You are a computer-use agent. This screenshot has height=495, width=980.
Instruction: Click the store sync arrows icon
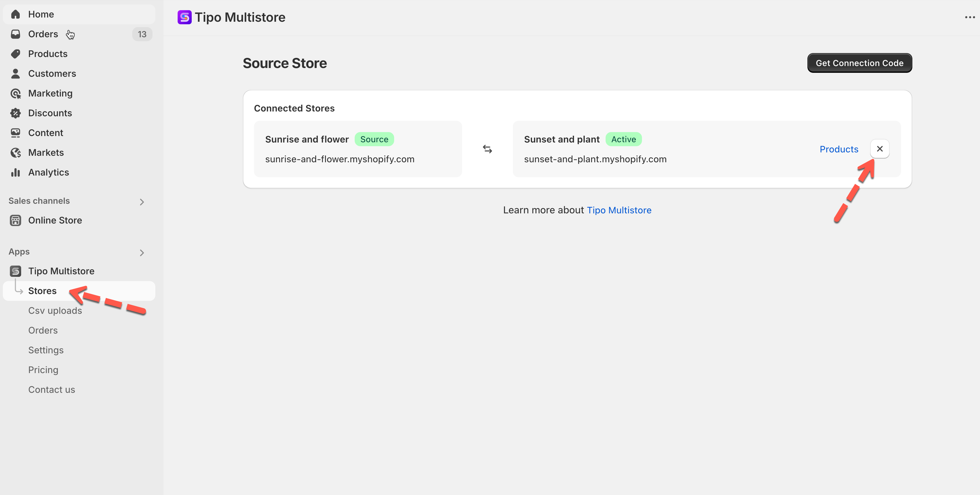tap(487, 149)
